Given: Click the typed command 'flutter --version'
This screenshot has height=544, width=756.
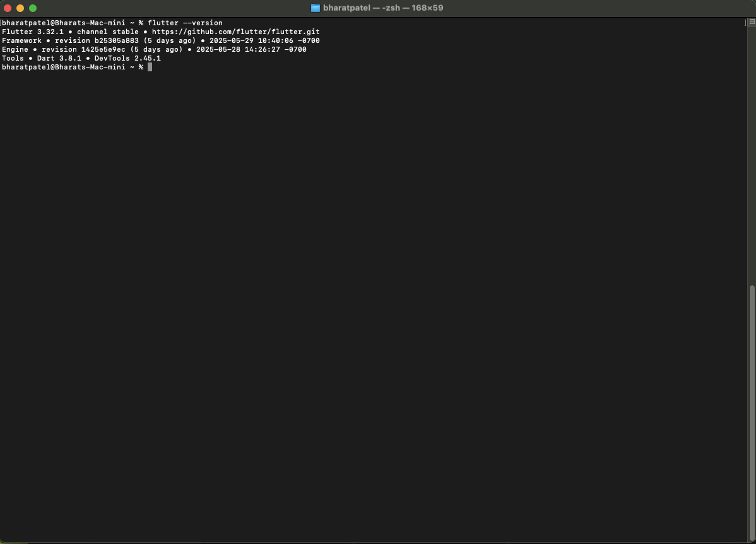Looking at the screenshot, I should [185, 23].
